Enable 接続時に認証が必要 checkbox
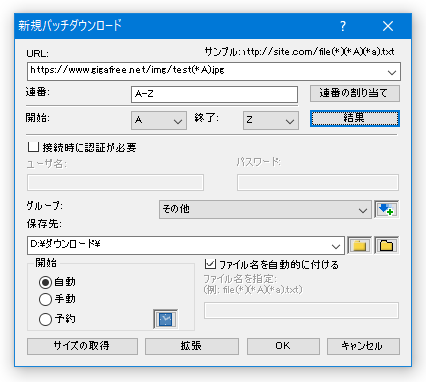The image size is (426, 382). click(x=33, y=147)
